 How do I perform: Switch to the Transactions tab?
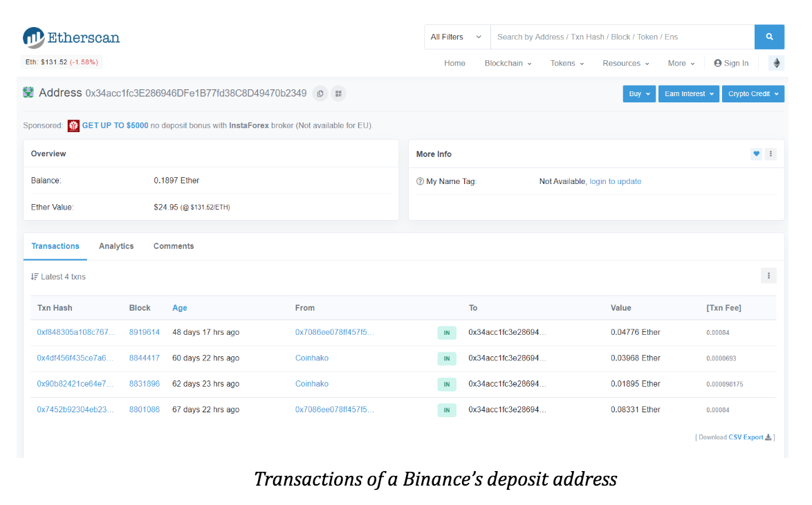(55, 246)
